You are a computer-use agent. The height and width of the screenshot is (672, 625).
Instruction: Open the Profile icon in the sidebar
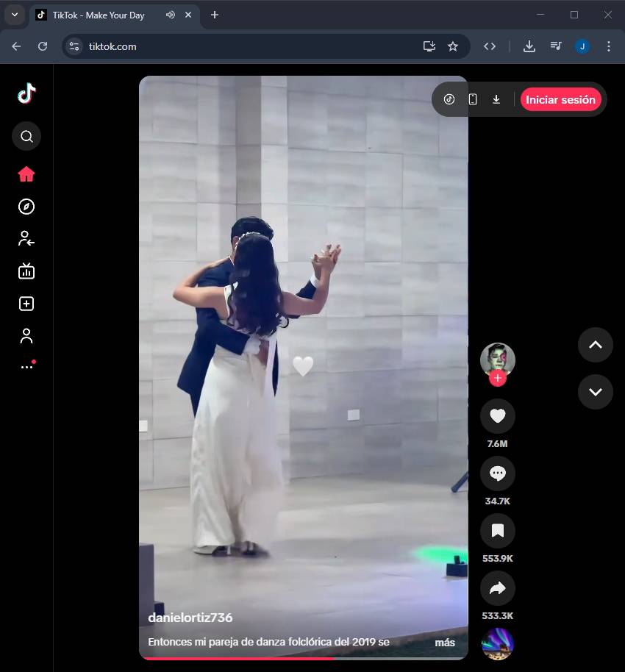26,336
